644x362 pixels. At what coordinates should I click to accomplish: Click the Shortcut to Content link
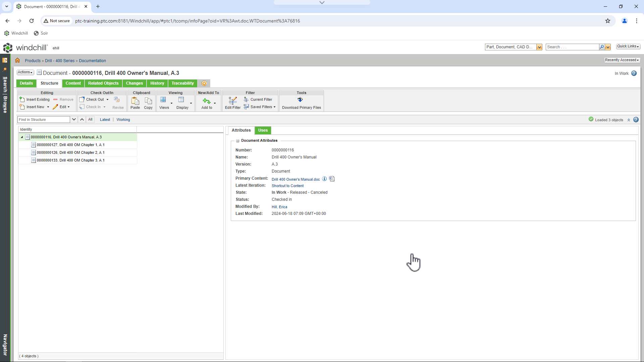[x=287, y=186]
